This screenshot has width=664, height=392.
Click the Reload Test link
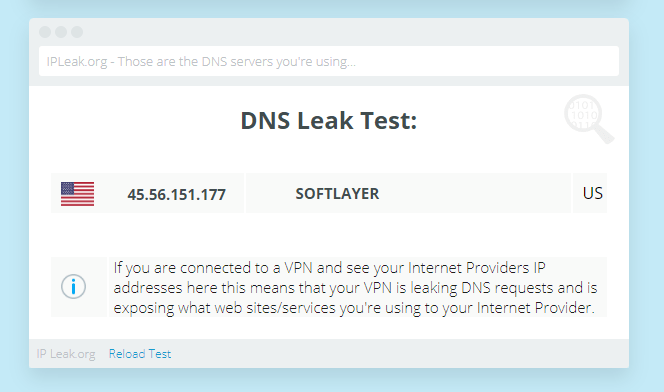click(140, 354)
